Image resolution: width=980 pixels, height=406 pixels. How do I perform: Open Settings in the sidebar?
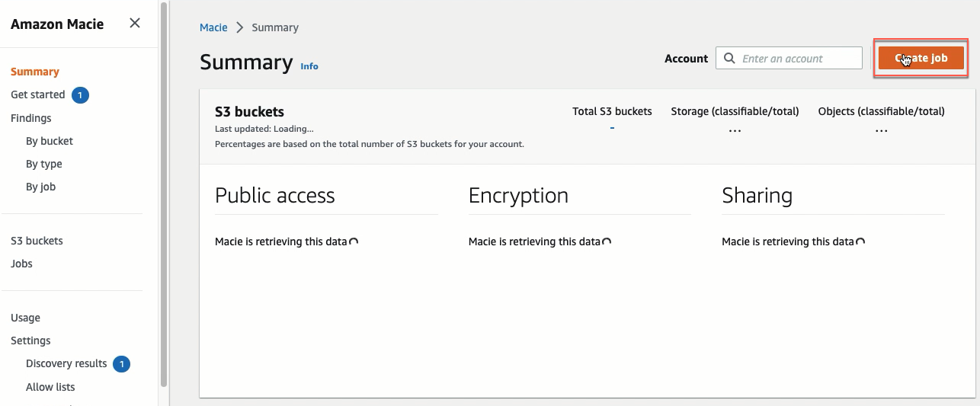[x=30, y=340]
